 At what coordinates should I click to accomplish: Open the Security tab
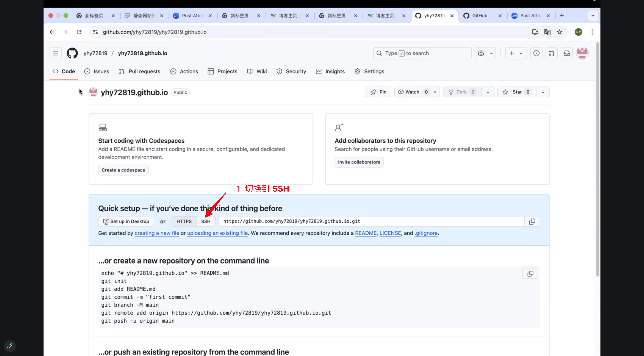pos(291,71)
